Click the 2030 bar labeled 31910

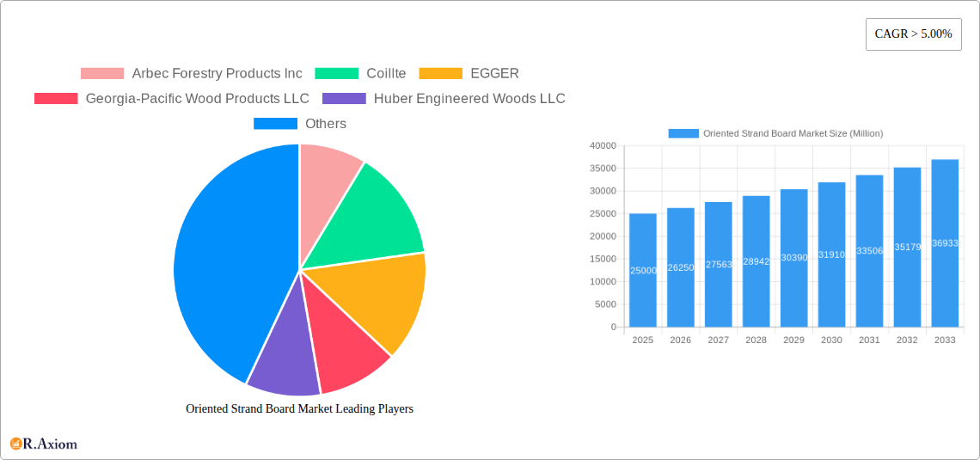pyautogui.click(x=832, y=255)
